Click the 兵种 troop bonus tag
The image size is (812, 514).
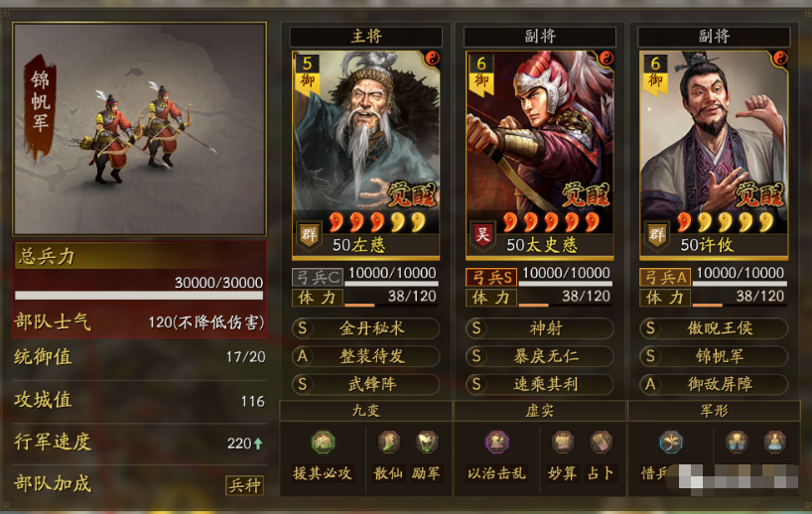click(x=244, y=485)
